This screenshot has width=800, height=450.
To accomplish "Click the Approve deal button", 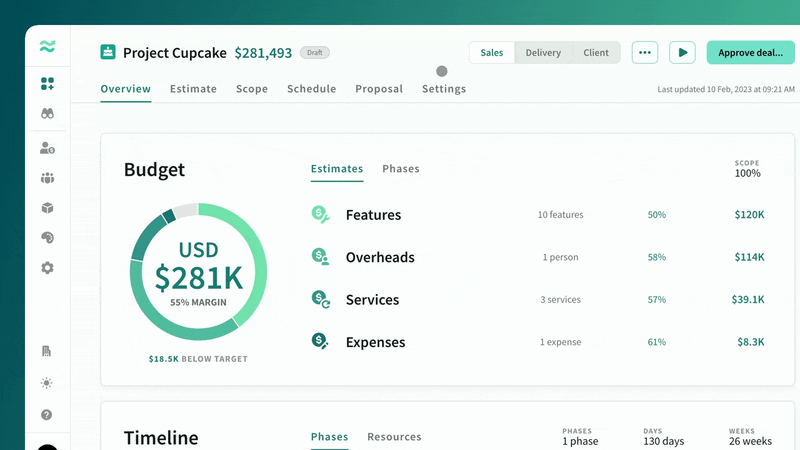I will click(751, 53).
